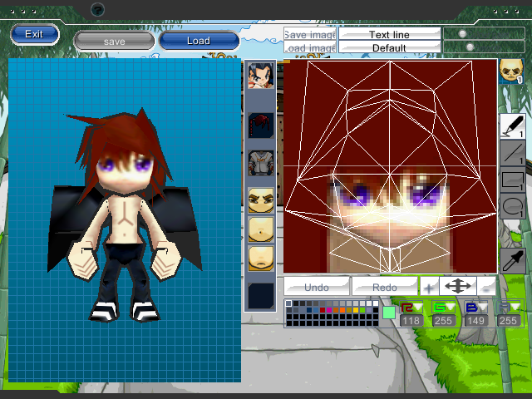Pick the dark navy palette swatch
532x399 pixels.
point(308,310)
